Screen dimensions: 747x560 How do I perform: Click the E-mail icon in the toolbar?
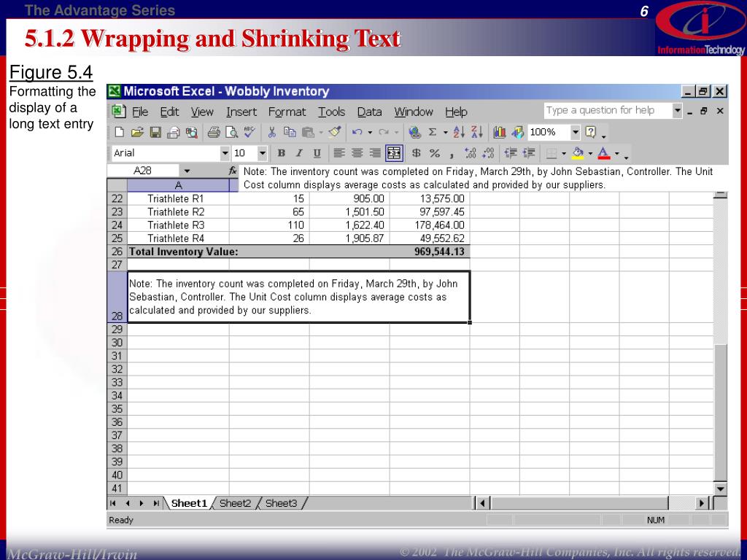click(174, 133)
